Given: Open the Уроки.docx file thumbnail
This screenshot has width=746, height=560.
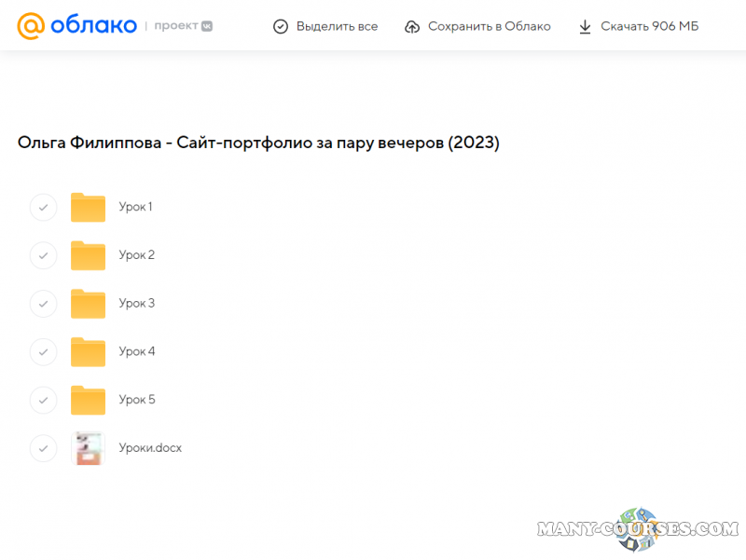Looking at the screenshot, I should coord(89,448).
